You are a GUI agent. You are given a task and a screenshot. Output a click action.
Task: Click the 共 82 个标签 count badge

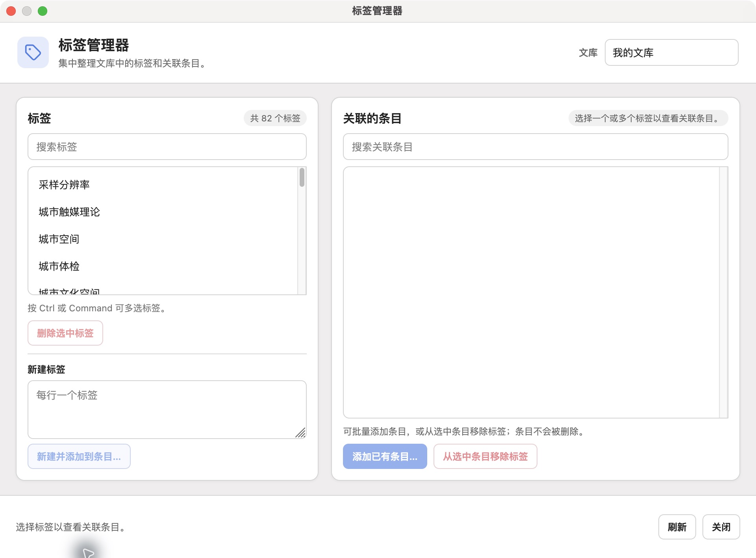click(275, 118)
